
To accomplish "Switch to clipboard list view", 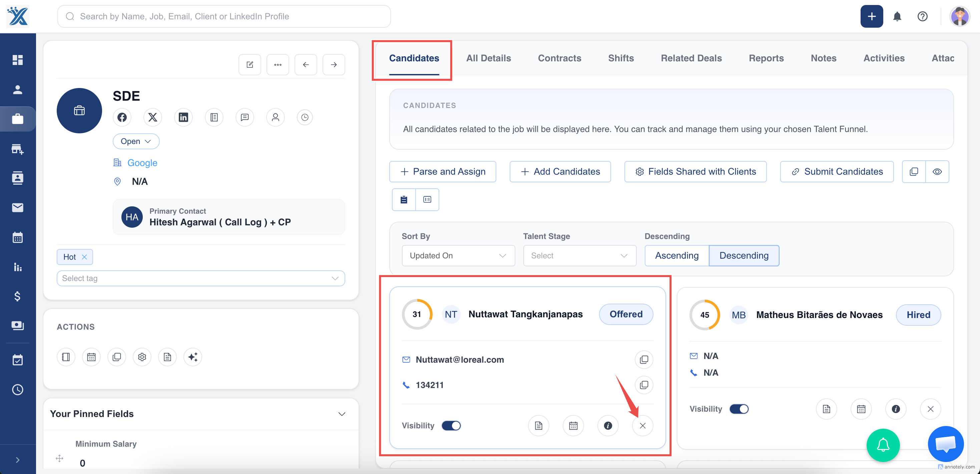I will (404, 200).
